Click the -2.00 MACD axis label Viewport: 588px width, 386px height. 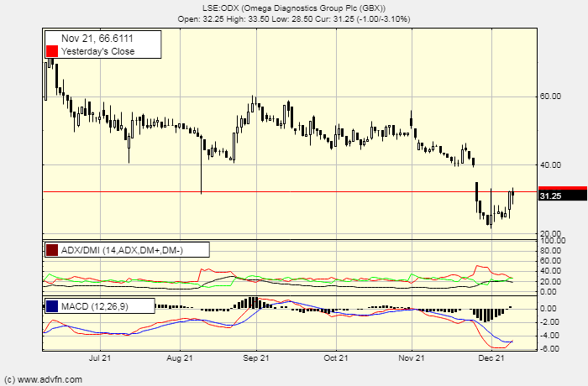click(549, 322)
